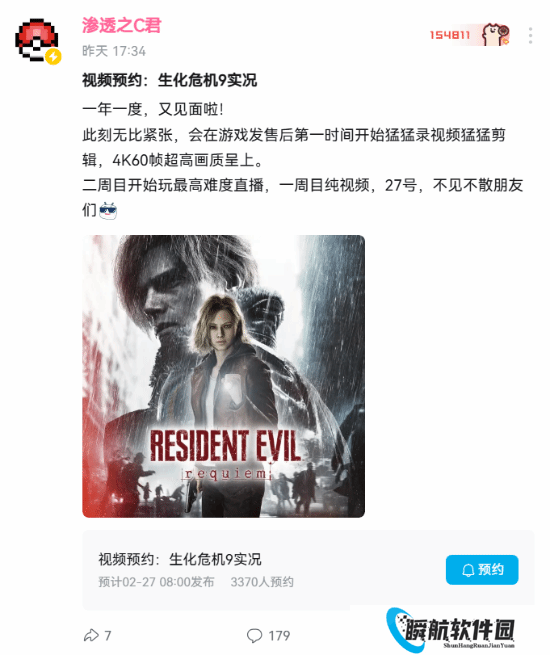Tap the sunglasses emoji sticker
This screenshot has width=550, height=655.
point(108,210)
